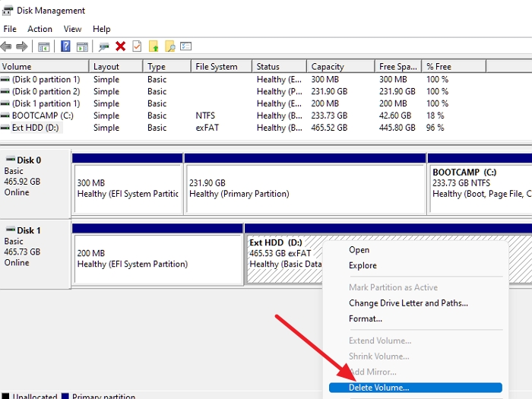Click the folder with magnifier Explore icon
This screenshot has height=399, width=532.
pos(170,46)
